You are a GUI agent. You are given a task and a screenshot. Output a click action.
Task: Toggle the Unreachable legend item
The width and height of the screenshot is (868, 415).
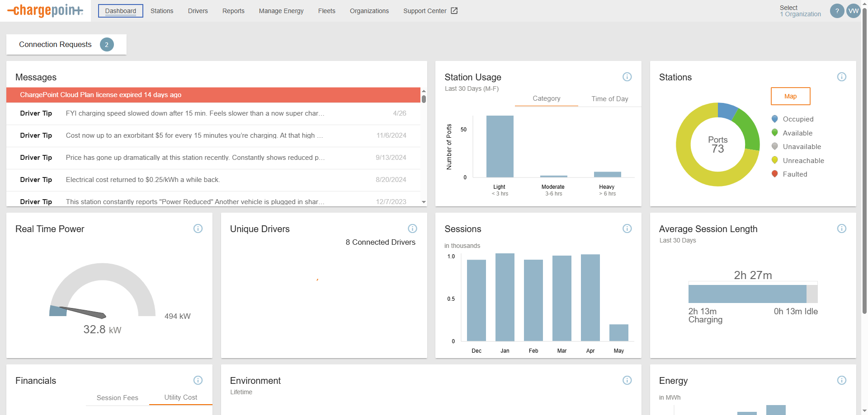(x=803, y=161)
